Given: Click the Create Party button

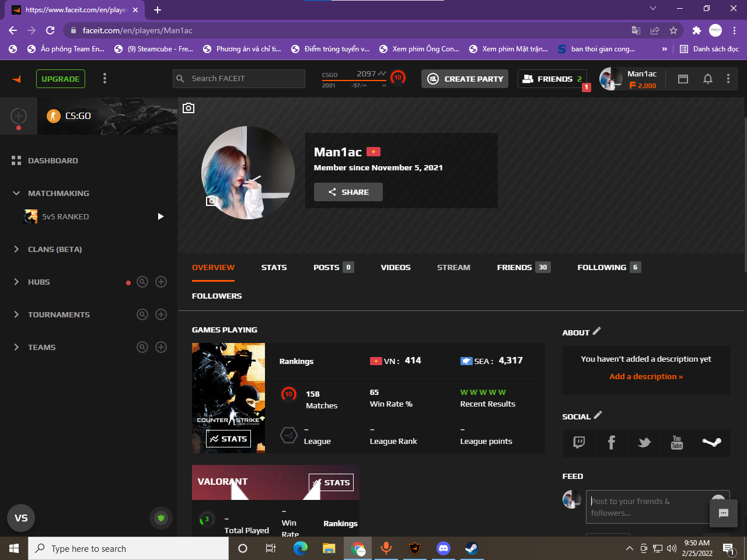Looking at the screenshot, I should click(x=465, y=79).
